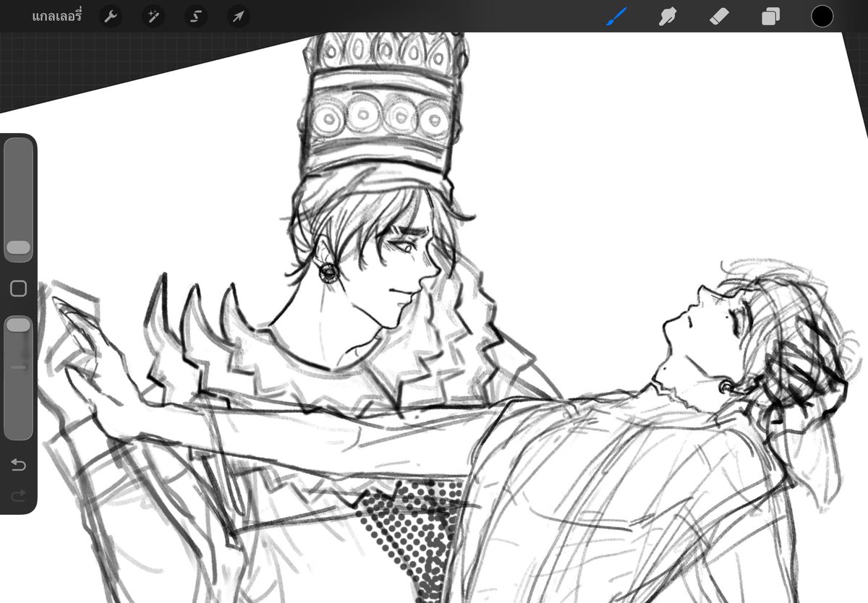Select the Eraser tool

point(720,16)
